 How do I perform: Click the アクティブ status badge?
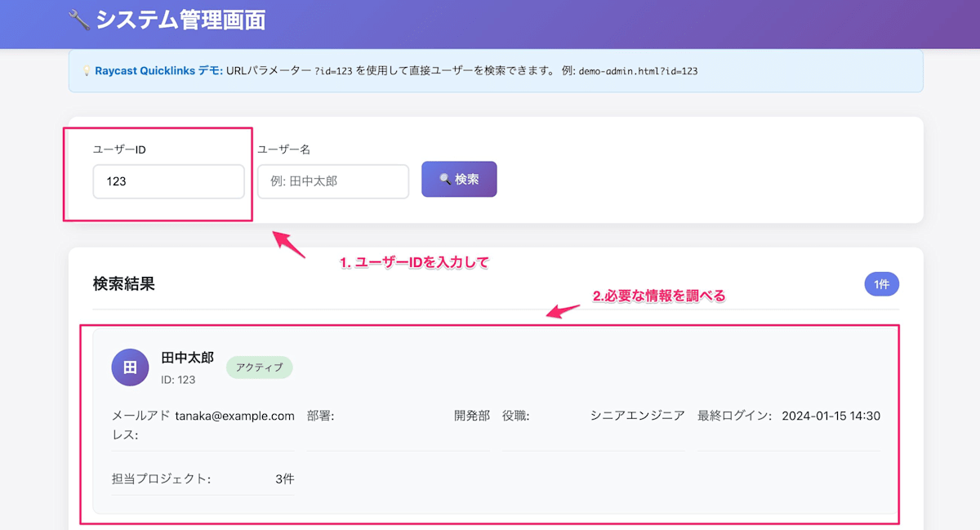[x=259, y=367]
